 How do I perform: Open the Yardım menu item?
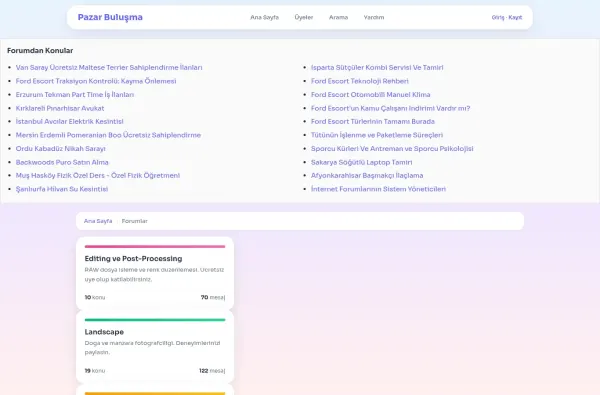[x=374, y=17]
